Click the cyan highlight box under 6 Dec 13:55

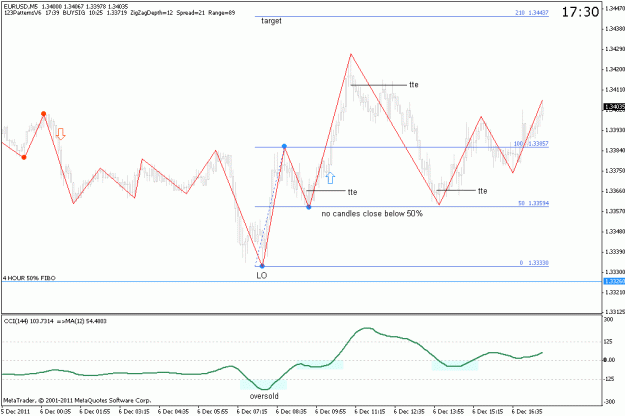pyautogui.click(x=455, y=365)
